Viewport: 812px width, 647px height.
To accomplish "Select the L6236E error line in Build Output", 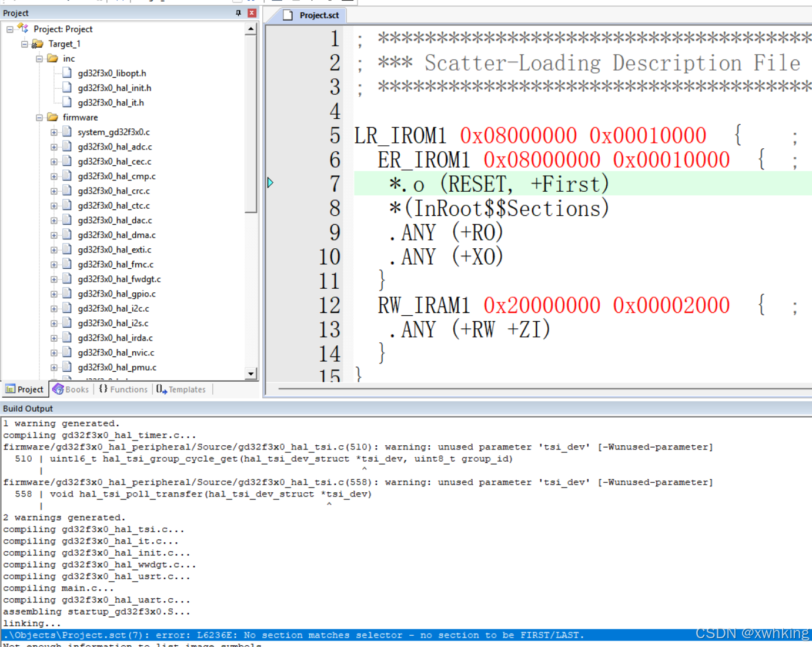I will tap(406, 635).
